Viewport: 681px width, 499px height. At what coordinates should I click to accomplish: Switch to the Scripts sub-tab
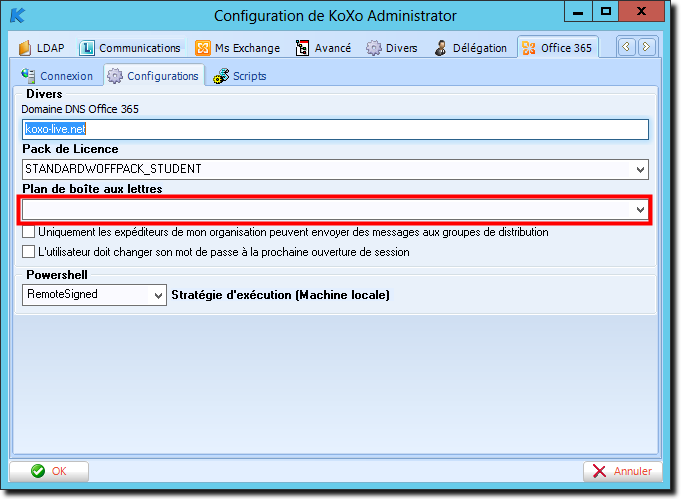(240, 76)
